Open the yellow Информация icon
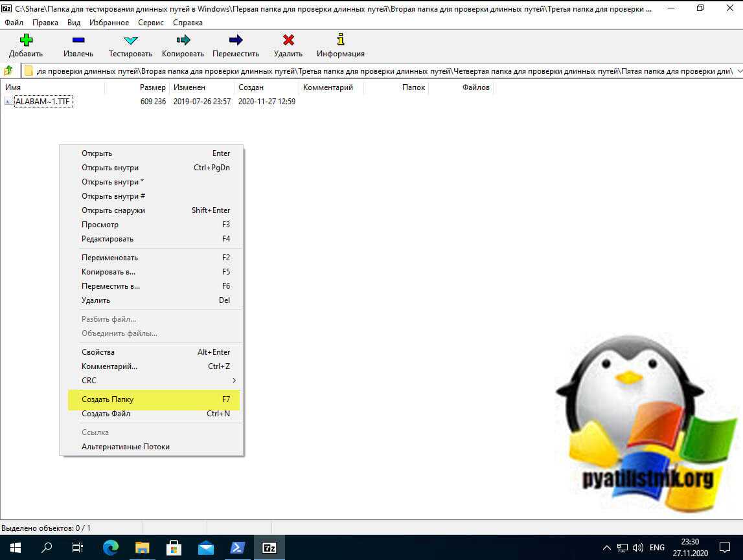 tap(340, 41)
